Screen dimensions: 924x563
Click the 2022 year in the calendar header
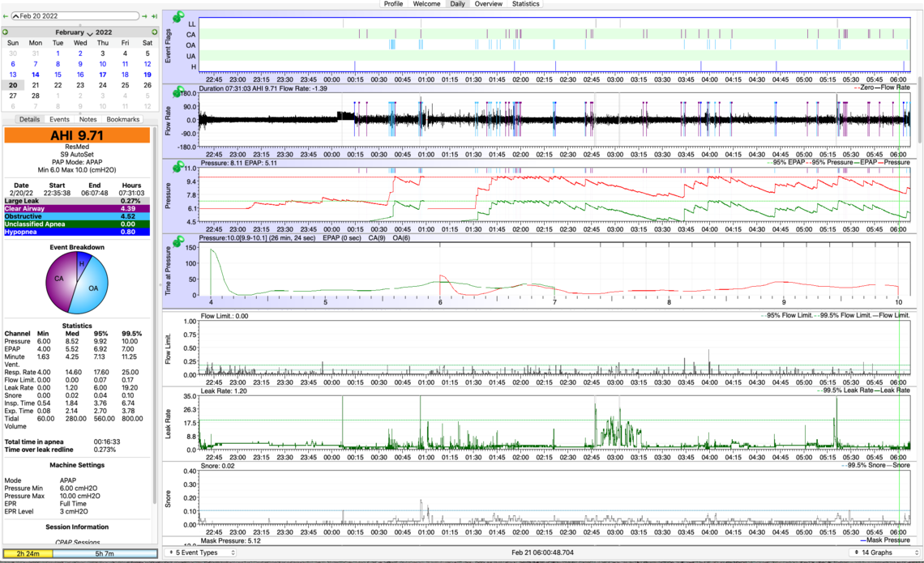click(104, 32)
